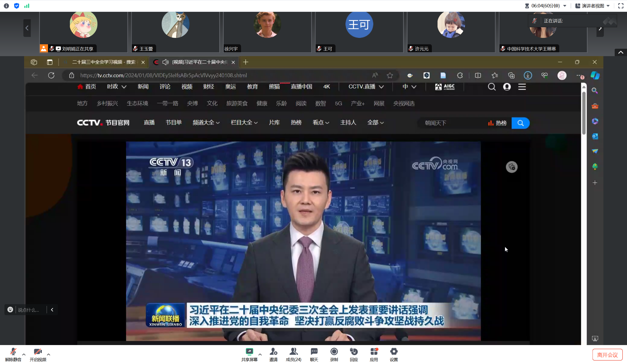Toggle vertical tabs icon

click(50, 62)
